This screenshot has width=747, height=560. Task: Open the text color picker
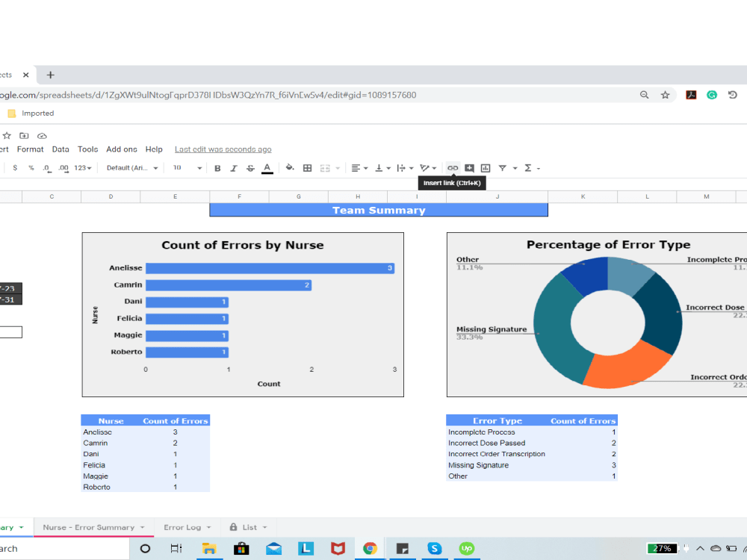[x=267, y=168]
